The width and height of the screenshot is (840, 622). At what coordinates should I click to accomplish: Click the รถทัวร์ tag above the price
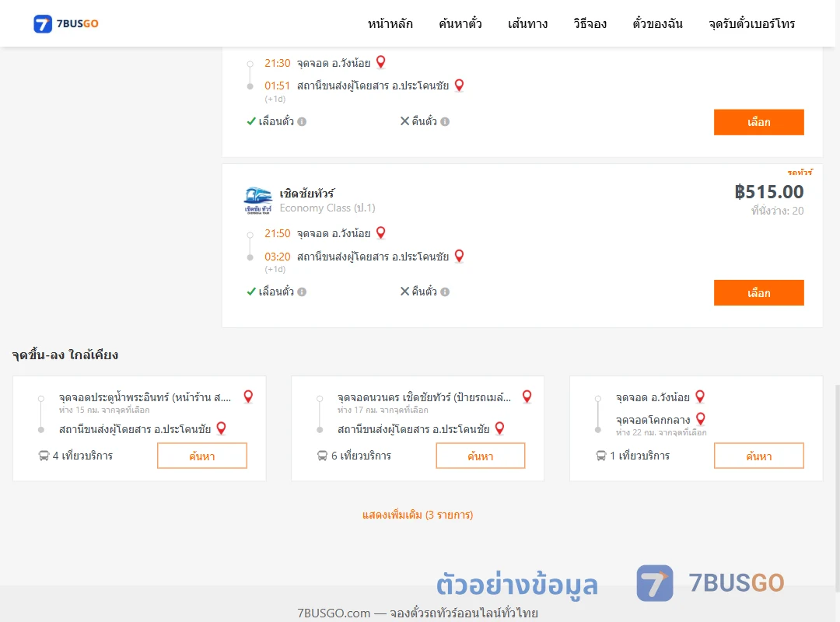click(x=800, y=172)
